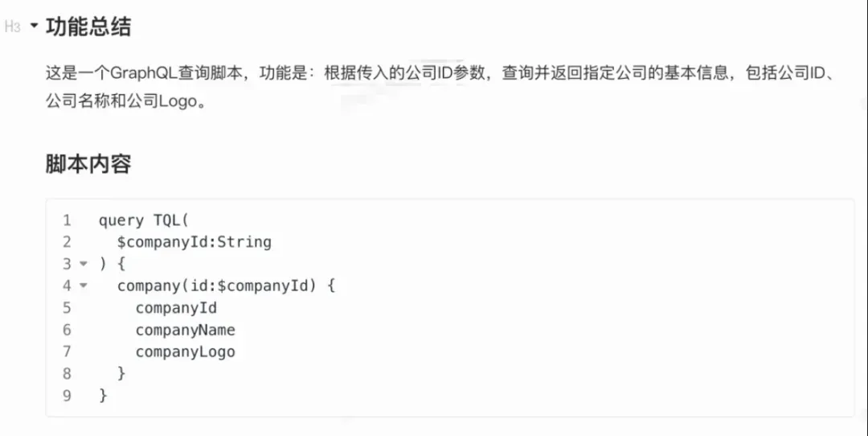The height and width of the screenshot is (436, 868).
Task: Click the 脚本内容 heading
Action: [x=88, y=164]
